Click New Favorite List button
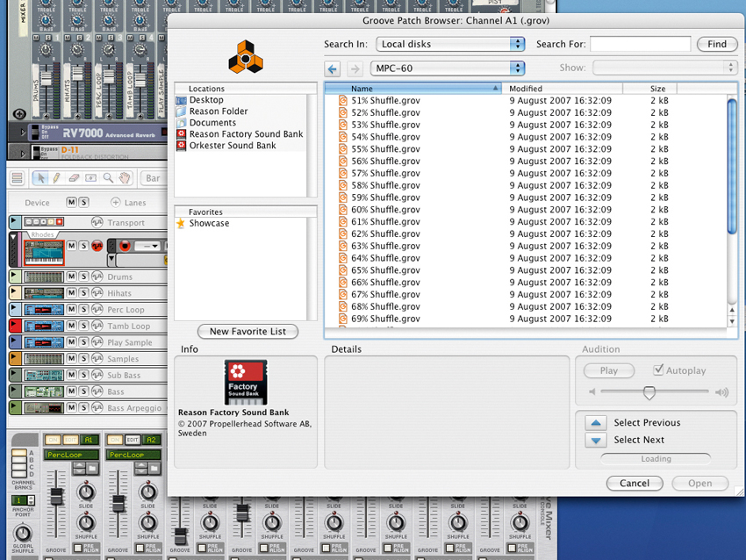This screenshot has height=560, width=746. [x=247, y=331]
